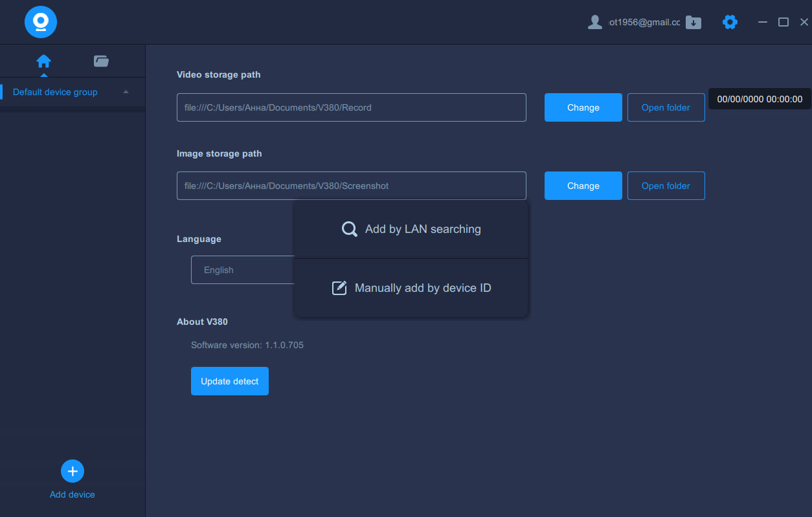Click the magnifier icon for LAN searching
Image resolution: width=812 pixels, height=517 pixels.
click(349, 229)
